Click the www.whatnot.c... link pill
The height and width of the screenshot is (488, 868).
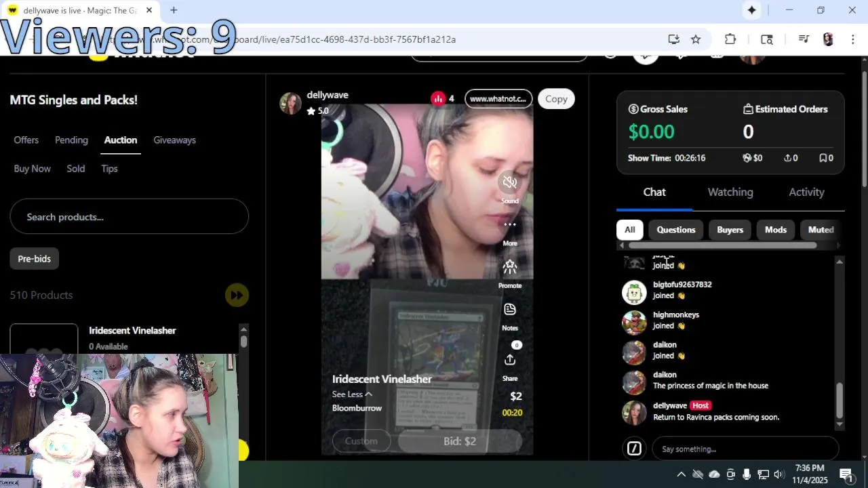[x=498, y=99]
